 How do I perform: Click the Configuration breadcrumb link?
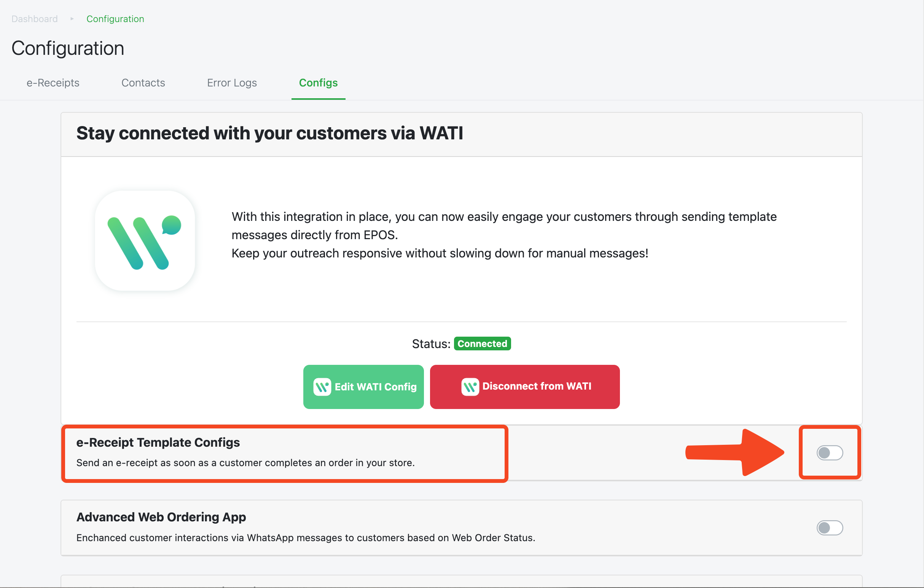pos(115,19)
